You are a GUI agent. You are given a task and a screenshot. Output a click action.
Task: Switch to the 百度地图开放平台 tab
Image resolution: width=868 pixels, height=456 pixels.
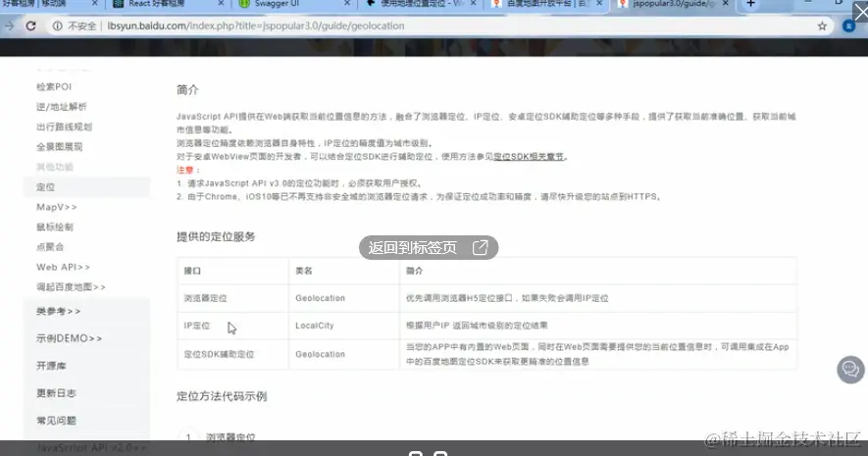click(x=546, y=4)
